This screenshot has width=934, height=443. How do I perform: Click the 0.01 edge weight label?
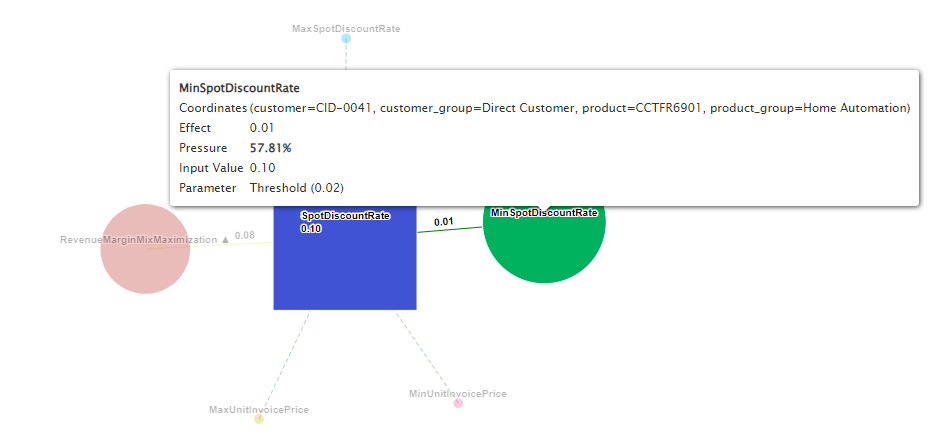click(x=443, y=222)
